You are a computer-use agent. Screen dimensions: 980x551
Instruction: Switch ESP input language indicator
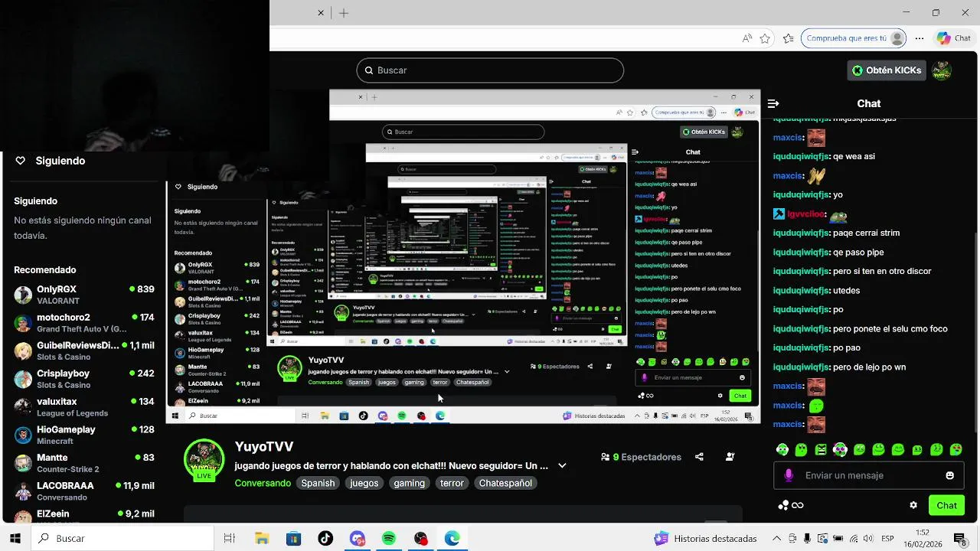coord(887,539)
